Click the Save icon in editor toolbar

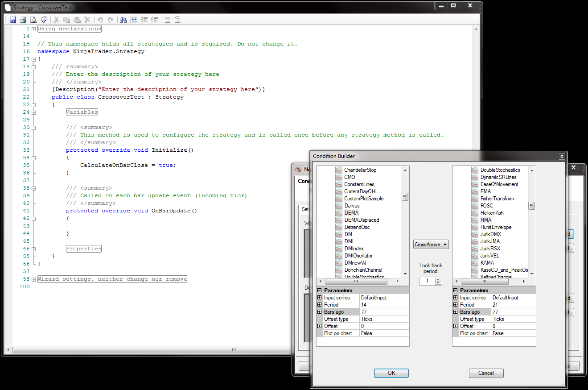[x=13, y=20]
